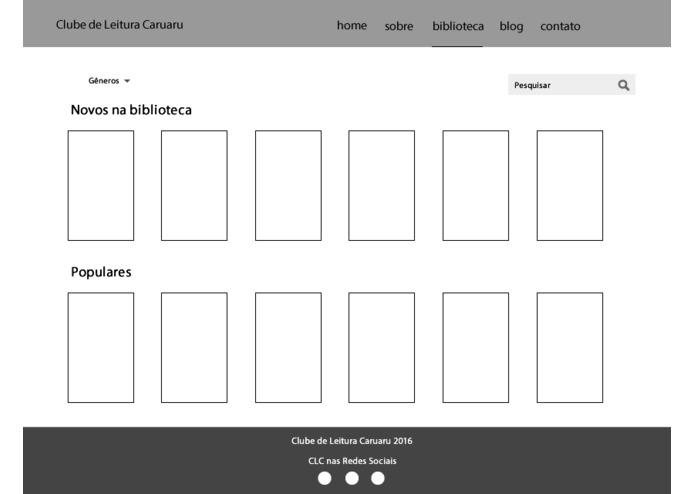Navigate to the blog page
The width and height of the screenshot is (695, 494).
tap(511, 27)
